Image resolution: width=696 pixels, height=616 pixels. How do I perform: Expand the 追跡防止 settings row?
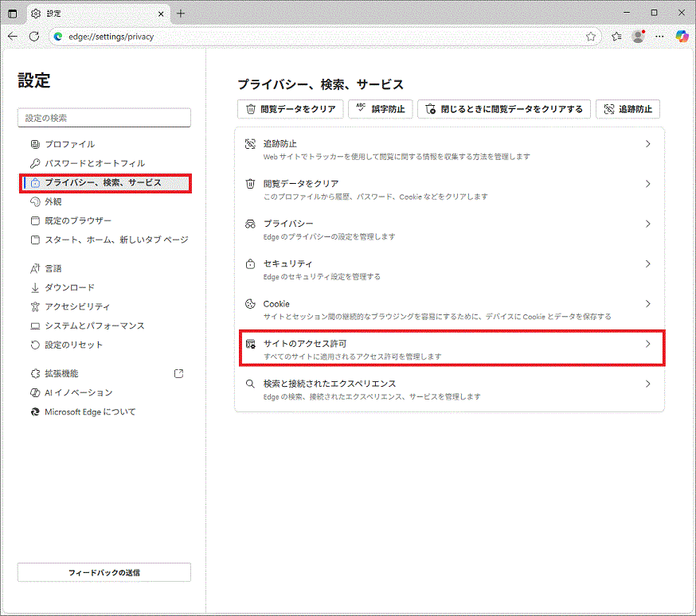(450, 150)
